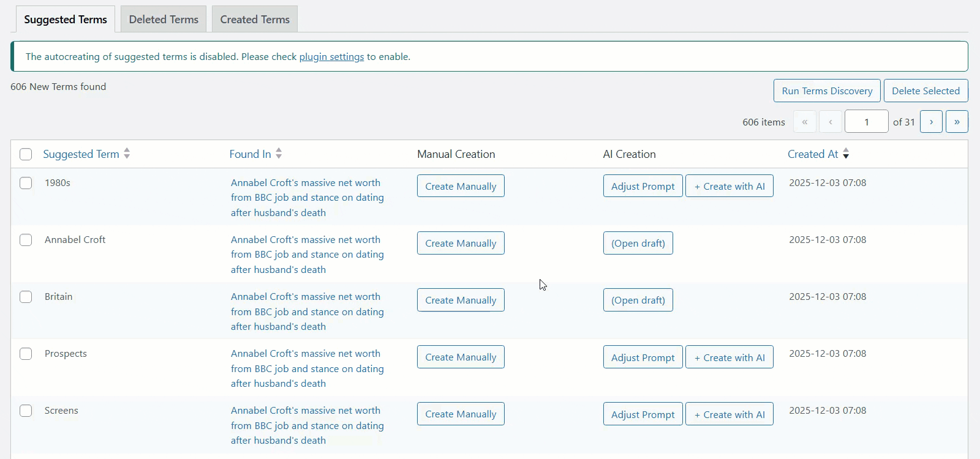
Task: Click Adjust Prompt for Prospects
Action: [x=643, y=357]
